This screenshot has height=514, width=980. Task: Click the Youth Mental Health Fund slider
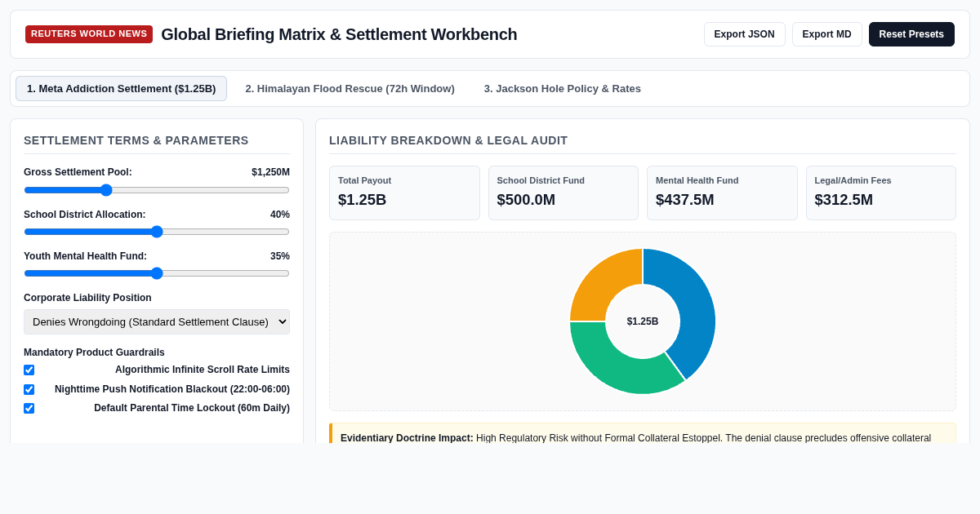157,273
